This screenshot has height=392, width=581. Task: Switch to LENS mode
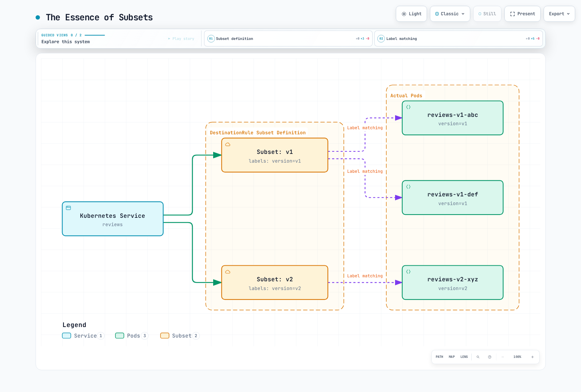click(464, 357)
